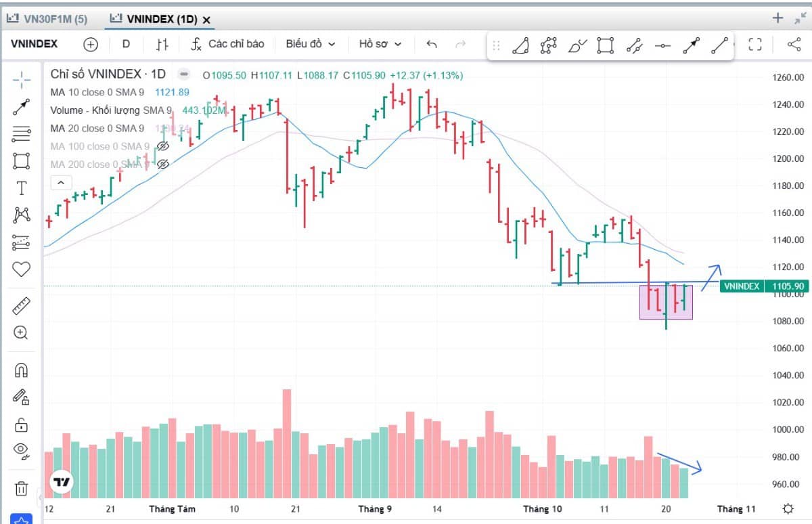Toggle the favorites star toolbar button
This screenshot has width=812, height=524.
click(22, 520)
